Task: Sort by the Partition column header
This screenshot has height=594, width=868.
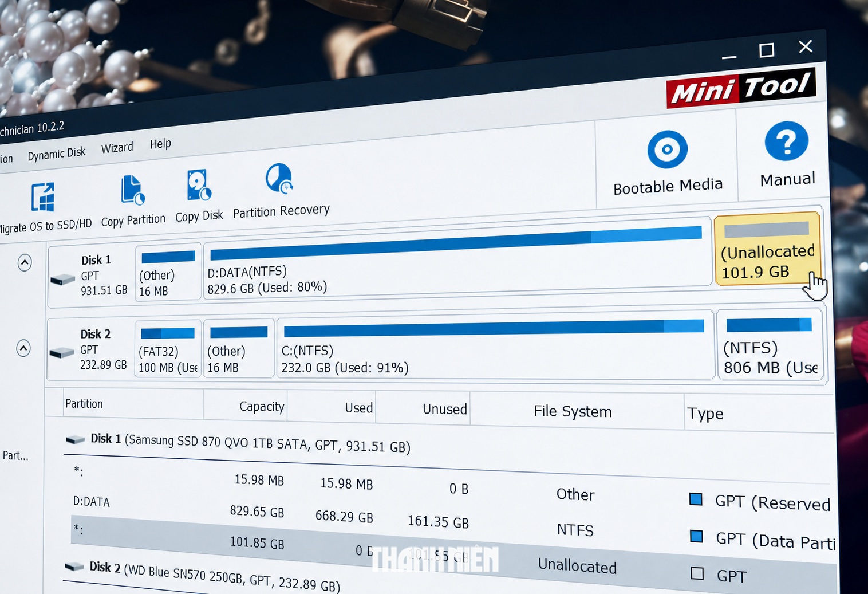Action: [84, 404]
